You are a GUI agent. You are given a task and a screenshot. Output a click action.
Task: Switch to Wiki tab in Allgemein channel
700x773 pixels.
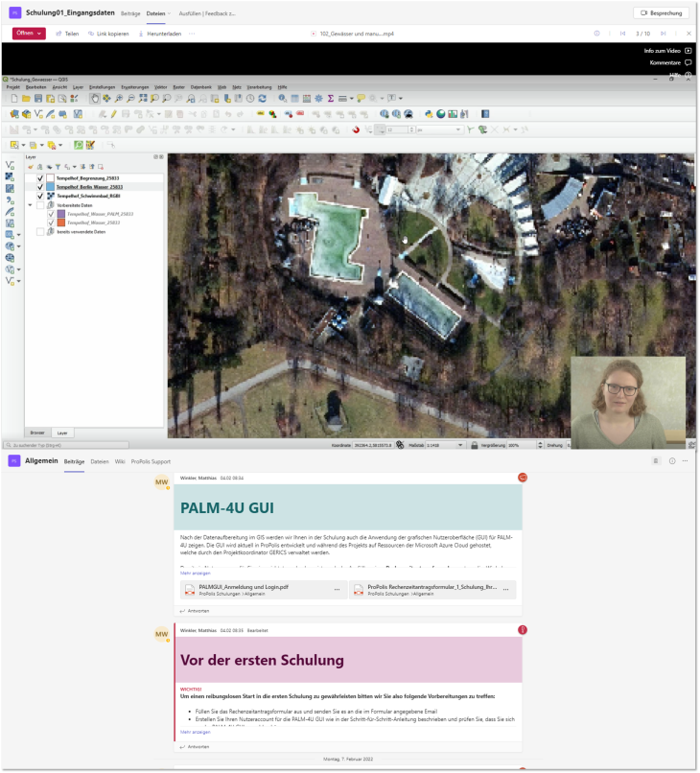coord(120,462)
